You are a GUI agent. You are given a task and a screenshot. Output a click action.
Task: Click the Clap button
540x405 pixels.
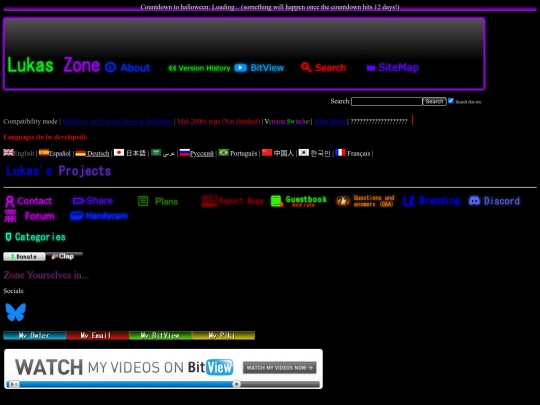(64, 256)
